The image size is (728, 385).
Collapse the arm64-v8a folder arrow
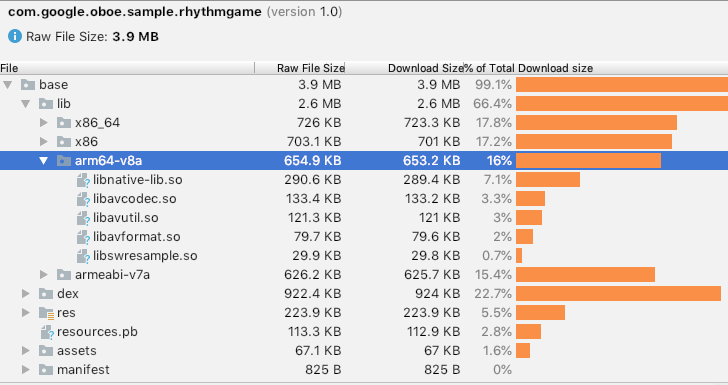pos(44,161)
